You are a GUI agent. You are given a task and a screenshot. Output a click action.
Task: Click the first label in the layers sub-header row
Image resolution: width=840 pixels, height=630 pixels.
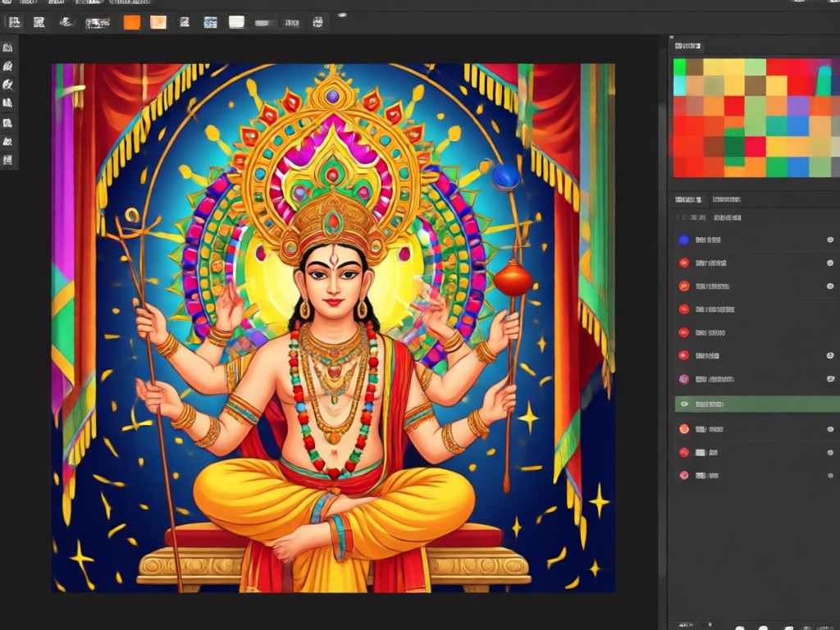pyautogui.click(x=691, y=217)
